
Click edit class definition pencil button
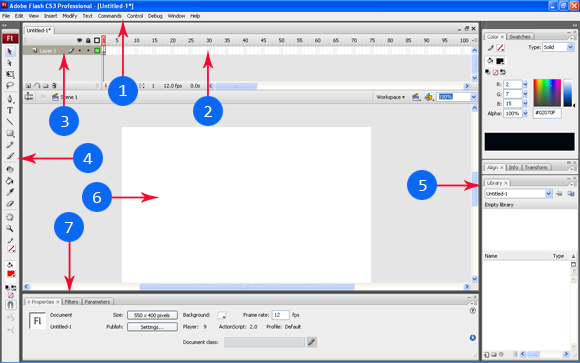pyautogui.click(x=312, y=342)
